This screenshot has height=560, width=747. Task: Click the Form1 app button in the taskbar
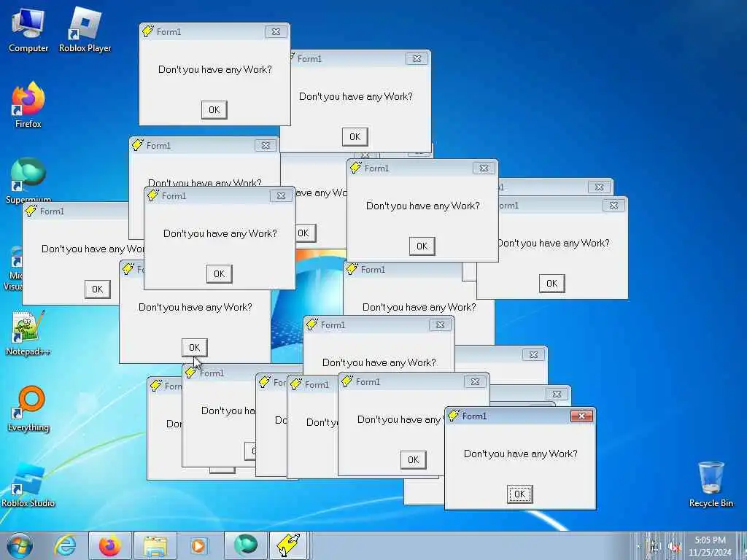point(289,545)
